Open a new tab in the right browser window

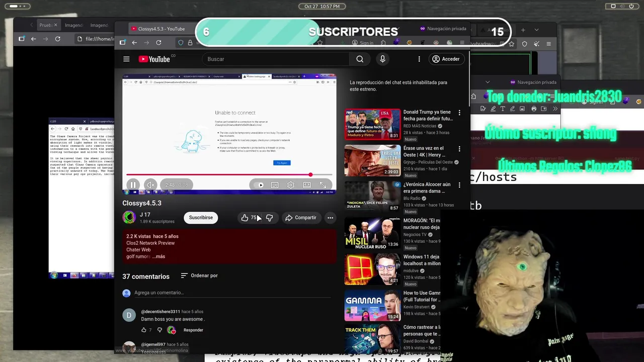pos(523,30)
